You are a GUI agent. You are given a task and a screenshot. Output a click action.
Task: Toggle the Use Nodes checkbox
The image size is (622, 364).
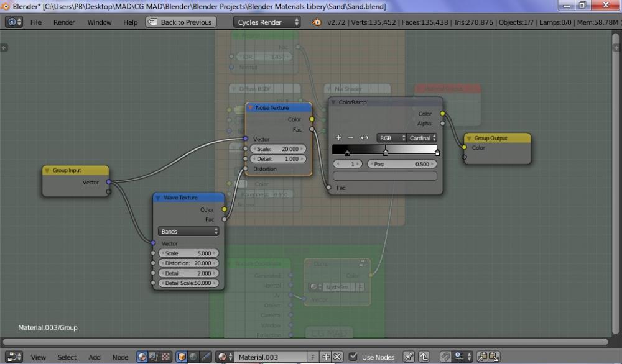point(353,357)
